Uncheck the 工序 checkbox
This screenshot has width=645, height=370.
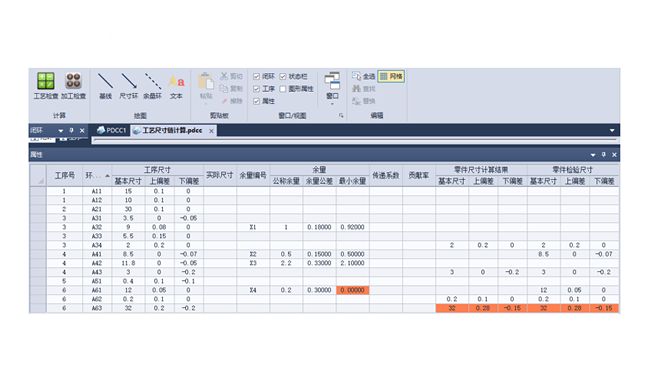point(256,89)
